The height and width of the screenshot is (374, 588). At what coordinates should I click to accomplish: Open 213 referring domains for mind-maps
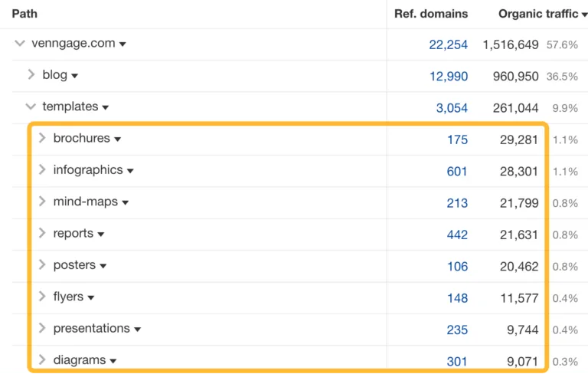pos(457,203)
